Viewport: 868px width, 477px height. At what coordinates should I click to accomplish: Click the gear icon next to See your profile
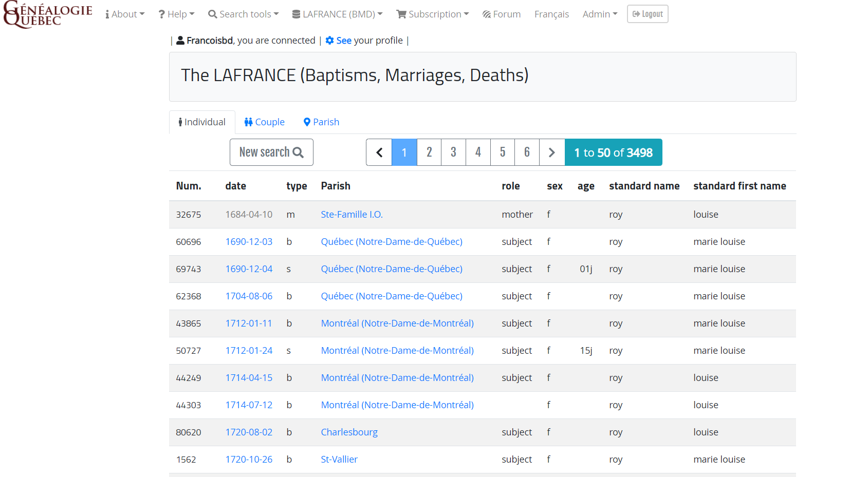coord(330,41)
